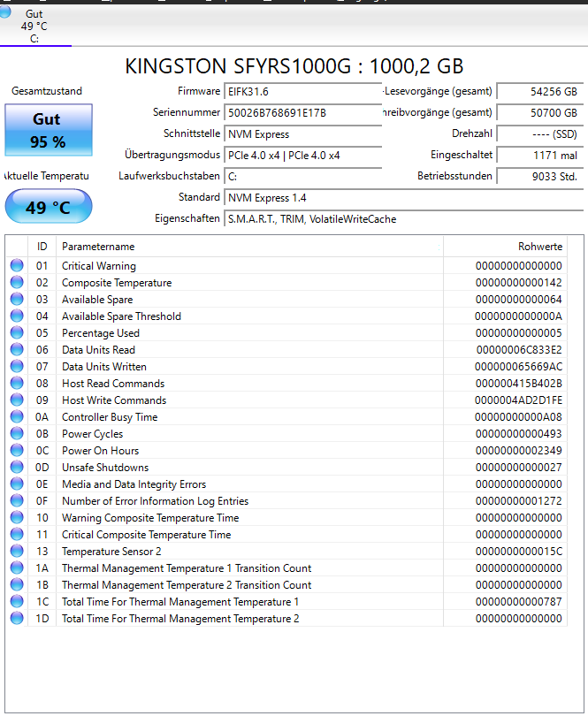This screenshot has height=716, width=588.
Task: Click the status icon for Percentage Used
Action: pyautogui.click(x=17, y=332)
